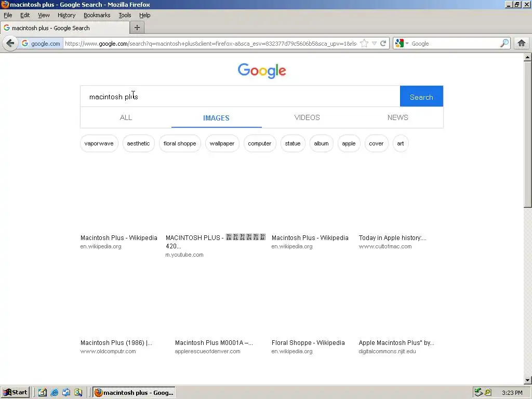This screenshot has width=532, height=399.
Task: Open the Help menu
Action: (x=144, y=15)
